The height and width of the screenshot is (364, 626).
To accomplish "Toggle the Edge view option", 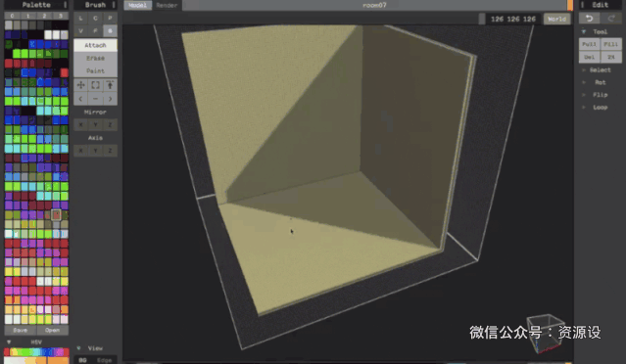I will (x=105, y=360).
